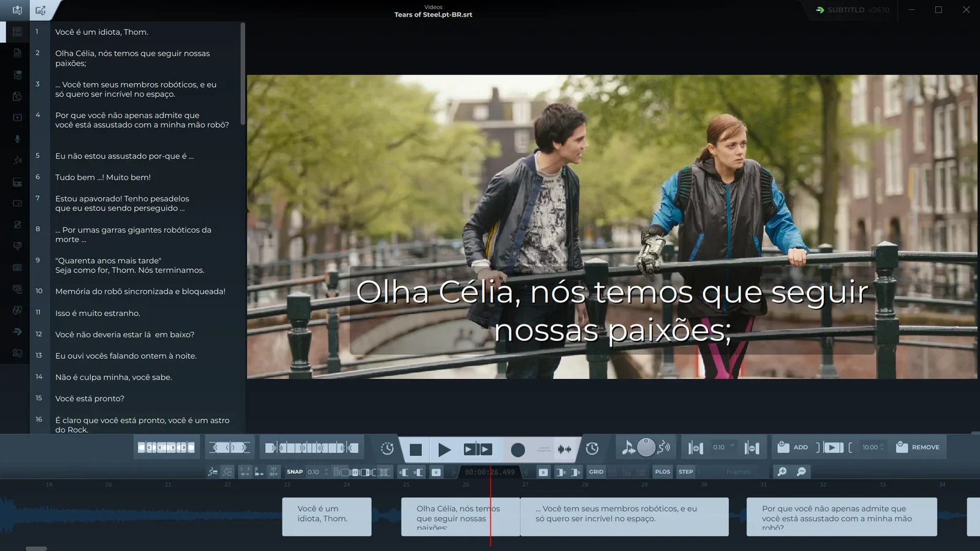Zoom out on the timeline
The width and height of the screenshot is (980, 551).
coord(801,471)
